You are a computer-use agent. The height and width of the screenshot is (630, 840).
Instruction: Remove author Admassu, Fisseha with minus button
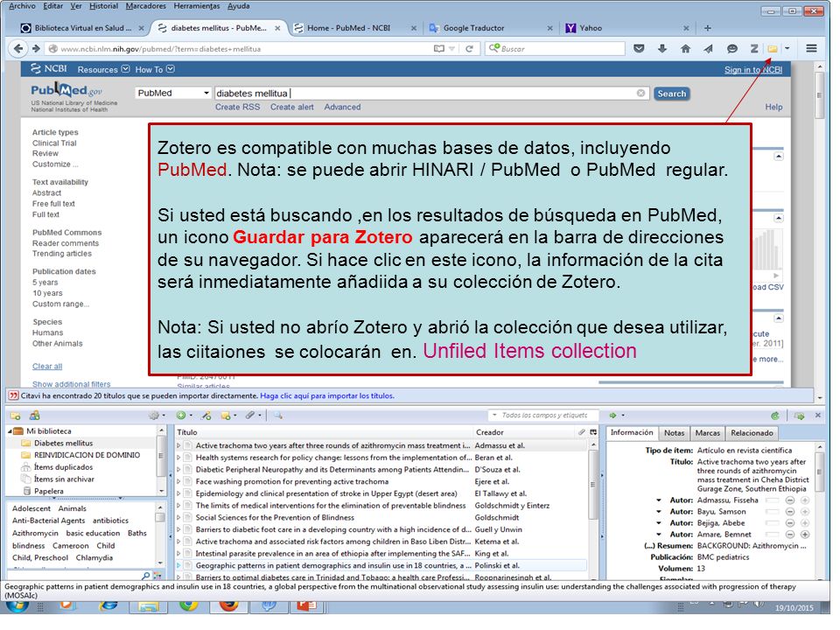pos(789,500)
